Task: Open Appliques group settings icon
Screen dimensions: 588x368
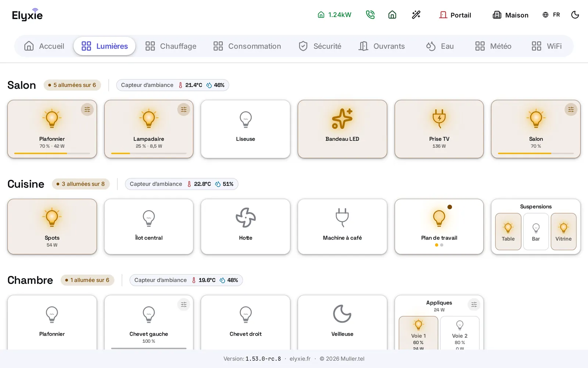Action: 474,304
